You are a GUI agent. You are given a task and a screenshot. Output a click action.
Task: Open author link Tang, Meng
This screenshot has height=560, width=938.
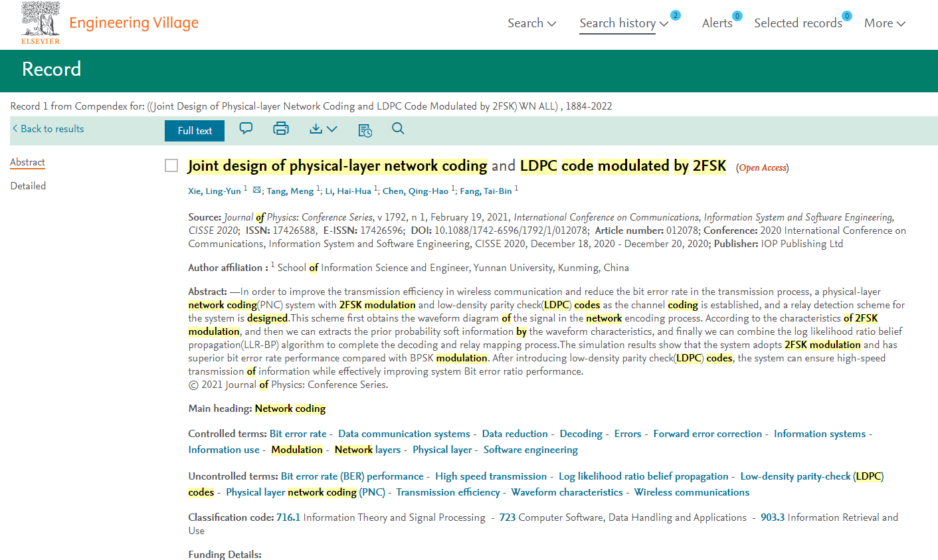tap(290, 191)
